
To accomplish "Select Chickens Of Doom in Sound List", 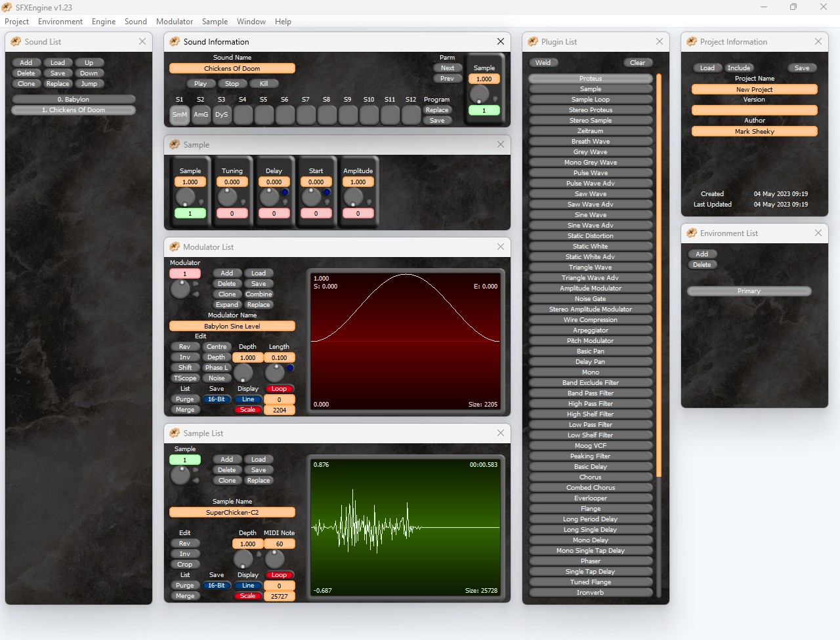I will (73, 110).
